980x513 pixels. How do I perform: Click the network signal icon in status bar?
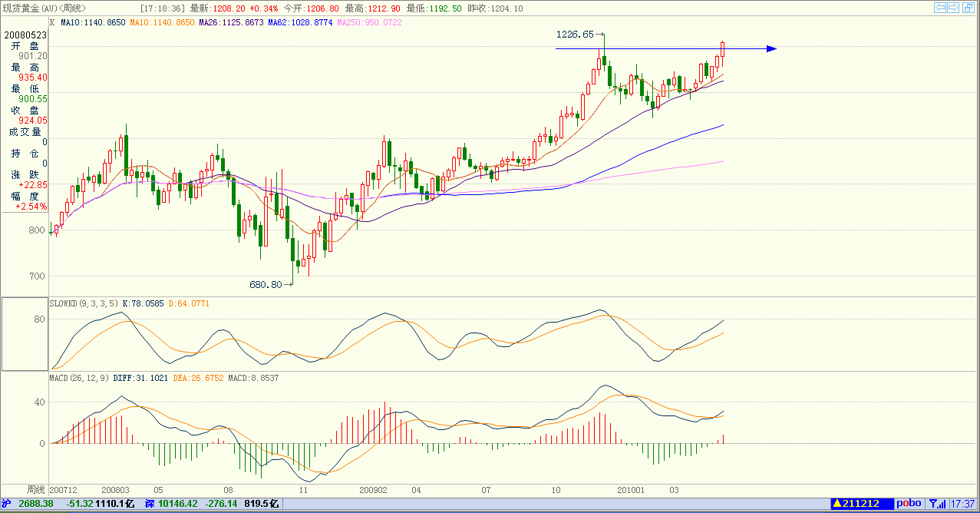937,504
